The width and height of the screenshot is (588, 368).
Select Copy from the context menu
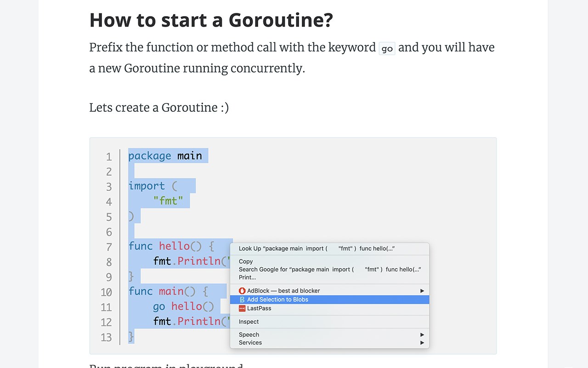pyautogui.click(x=246, y=261)
